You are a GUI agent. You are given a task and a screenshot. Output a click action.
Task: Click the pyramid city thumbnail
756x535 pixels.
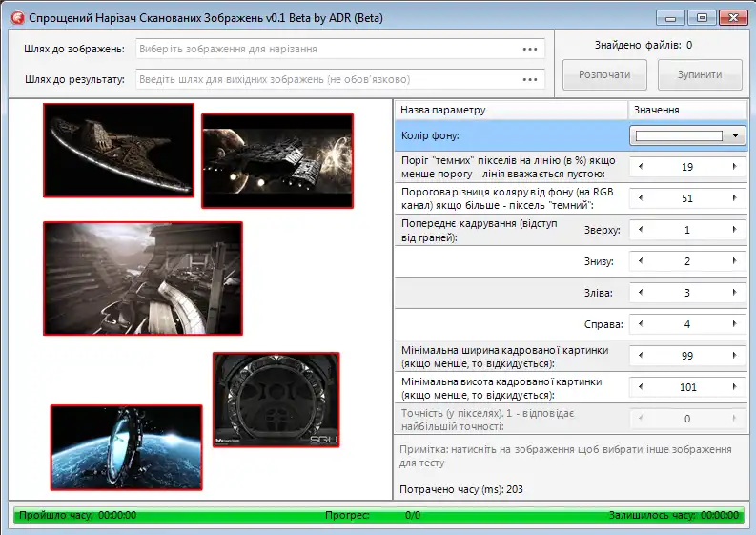[x=143, y=278]
